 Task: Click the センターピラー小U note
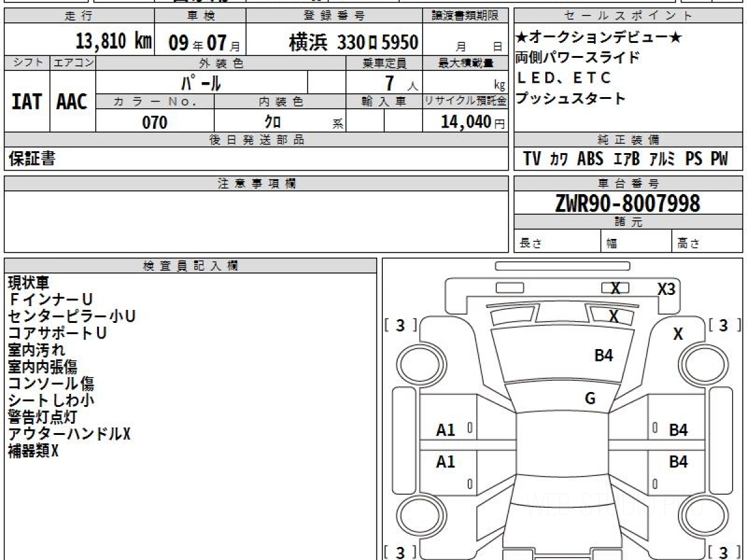coord(72,316)
